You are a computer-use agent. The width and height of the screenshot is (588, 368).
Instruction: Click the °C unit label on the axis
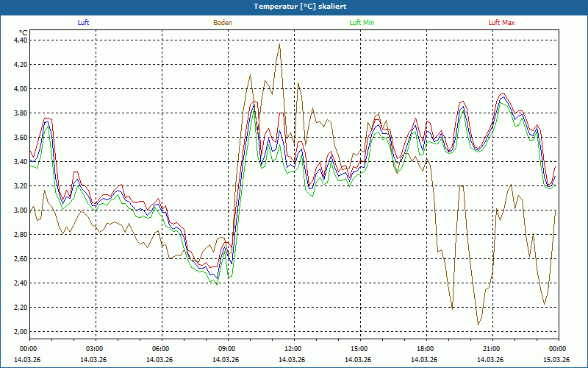tap(23, 32)
